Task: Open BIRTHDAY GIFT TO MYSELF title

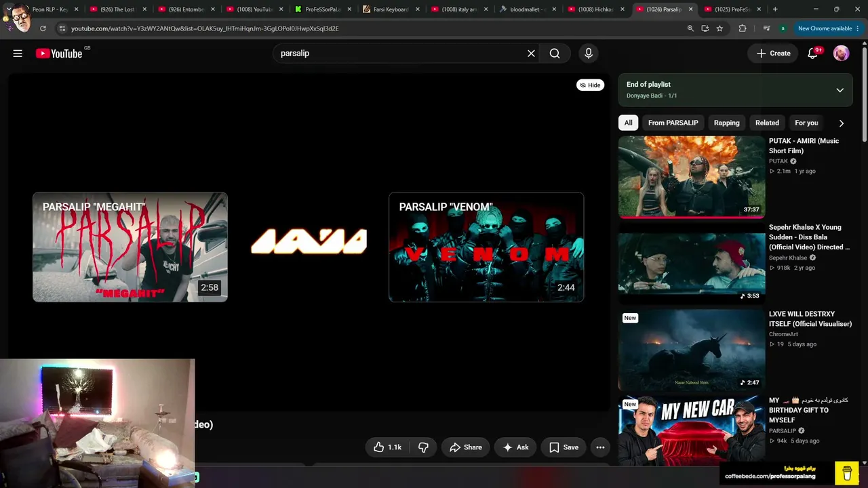Action: [809, 410]
